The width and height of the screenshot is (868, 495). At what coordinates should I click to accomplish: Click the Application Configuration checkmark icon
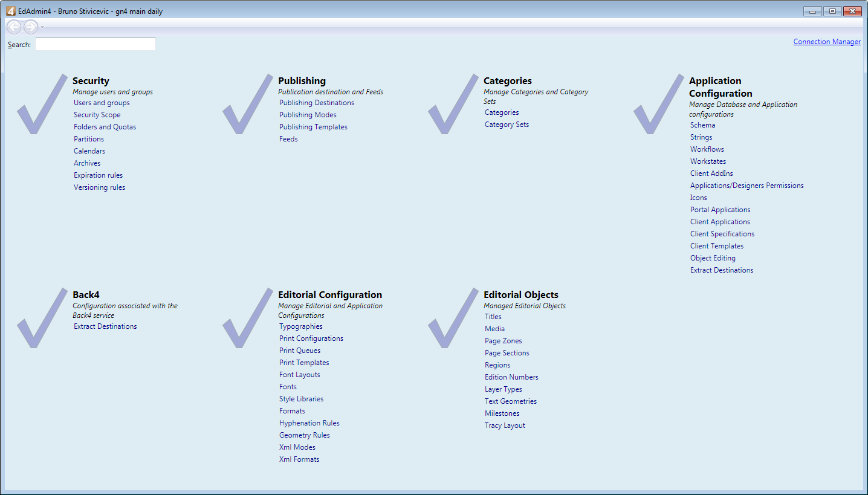pos(658,104)
